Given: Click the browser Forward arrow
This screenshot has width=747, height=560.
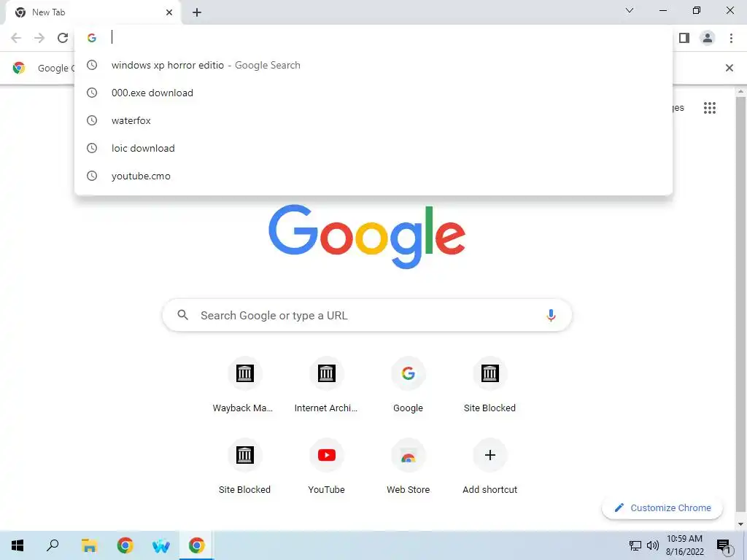Looking at the screenshot, I should 39,38.
